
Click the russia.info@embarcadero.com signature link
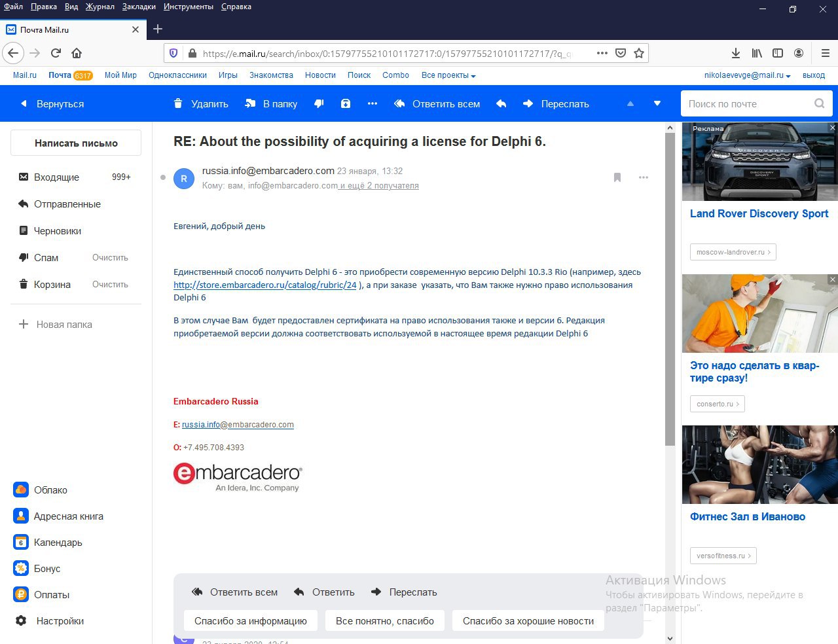(238, 425)
